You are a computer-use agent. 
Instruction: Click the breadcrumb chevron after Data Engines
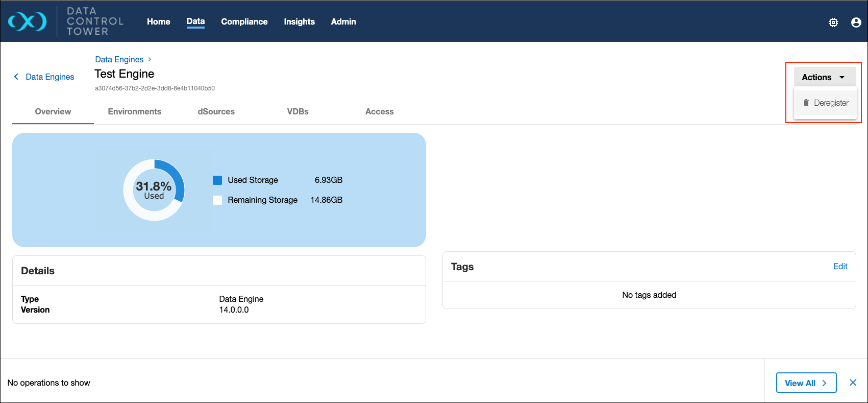tap(150, 59)
